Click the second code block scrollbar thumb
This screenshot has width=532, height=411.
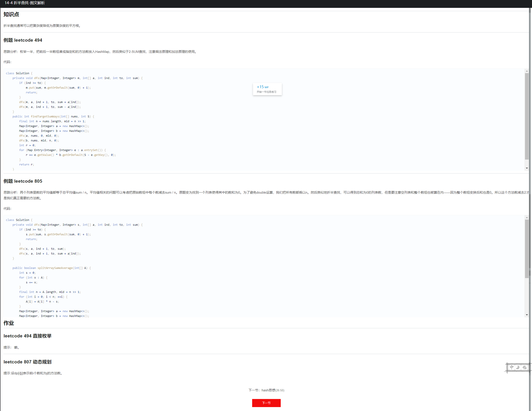tap(527, 249)
